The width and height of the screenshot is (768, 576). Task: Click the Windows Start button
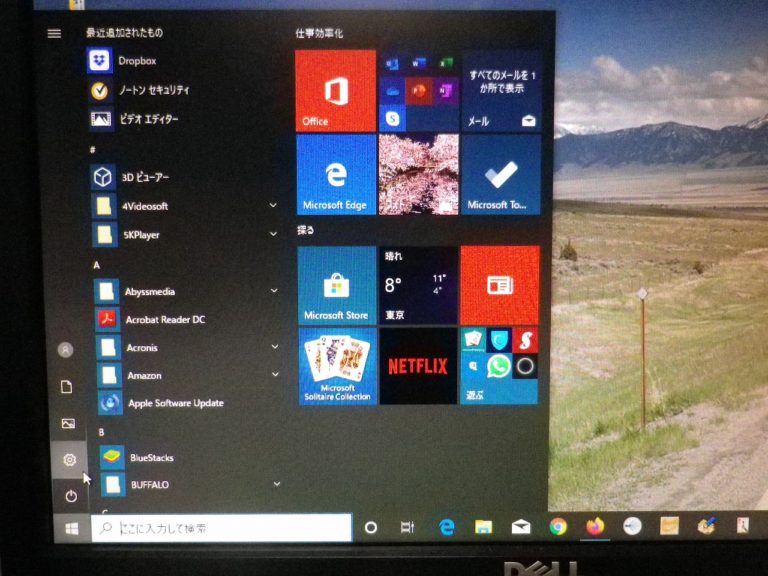(72, 528)
